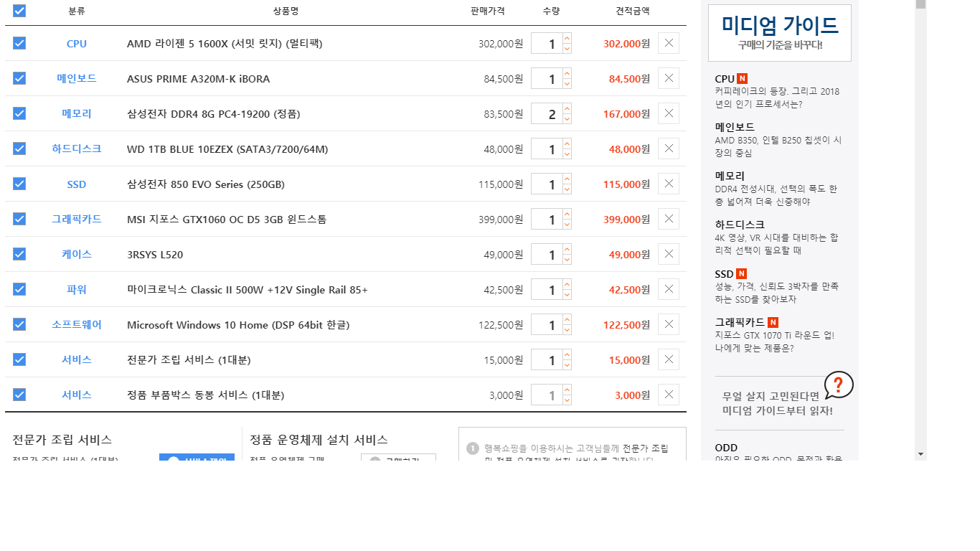Screen dimensions: 980x551
Task: Decrease the 메모리 quantity with the down arrow
Action: click(567, 119)
